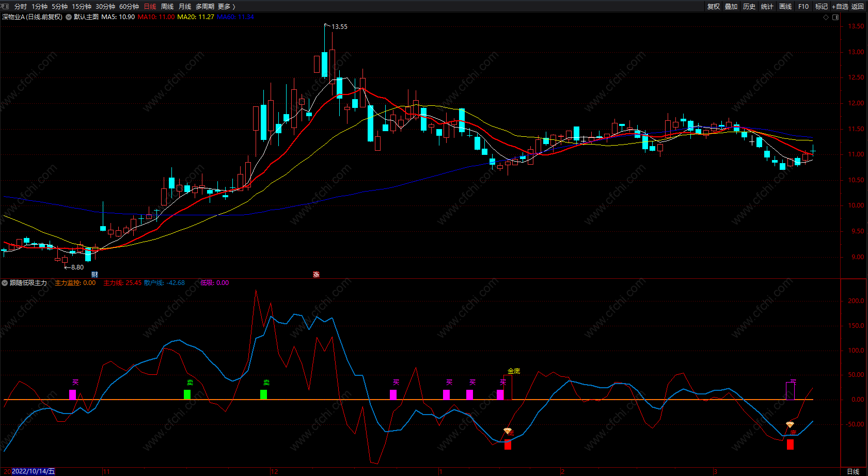868x476 pixels.
Task: Open the 跟随低吸主力 indicator dropdown arrow
Action: coord(5,283)
